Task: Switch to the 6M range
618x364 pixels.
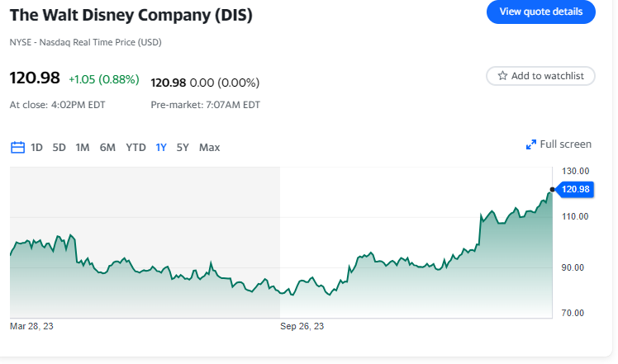Action: point(107,147)
